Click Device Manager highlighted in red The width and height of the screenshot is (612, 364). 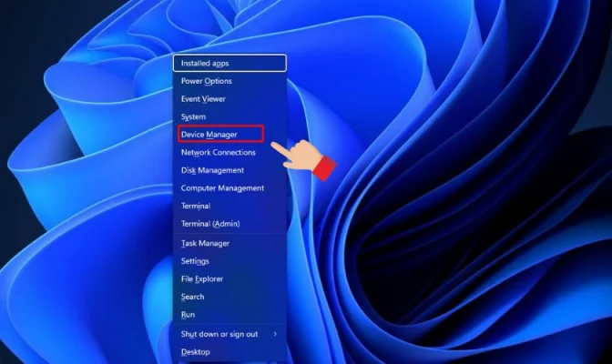pos(209,135)
